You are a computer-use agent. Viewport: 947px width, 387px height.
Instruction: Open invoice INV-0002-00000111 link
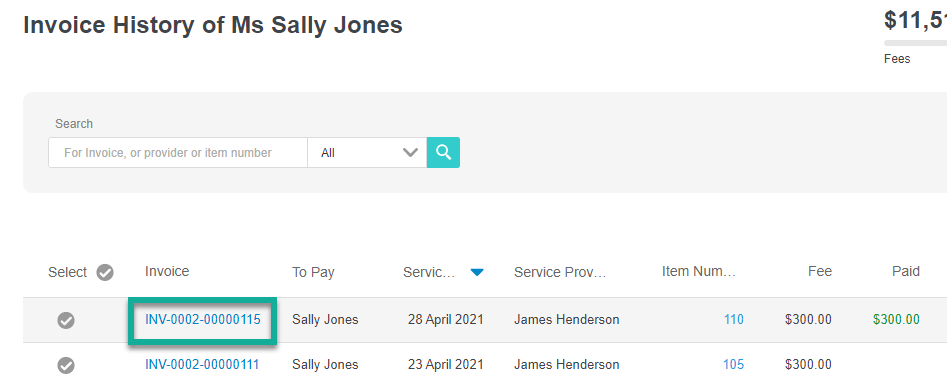(x=202, y=365)
